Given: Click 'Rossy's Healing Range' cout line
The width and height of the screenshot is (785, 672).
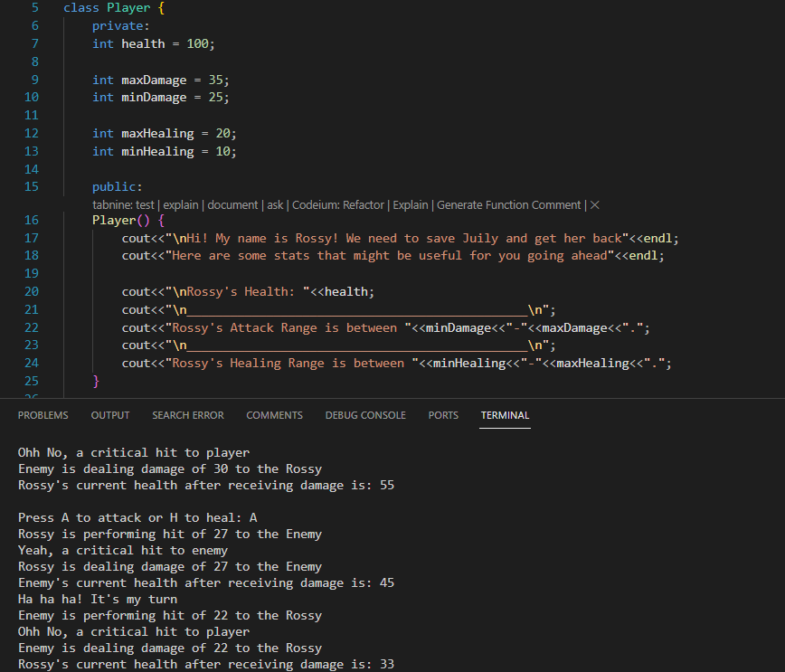Looking at the screenshot, I should click(x=396, y=363).
